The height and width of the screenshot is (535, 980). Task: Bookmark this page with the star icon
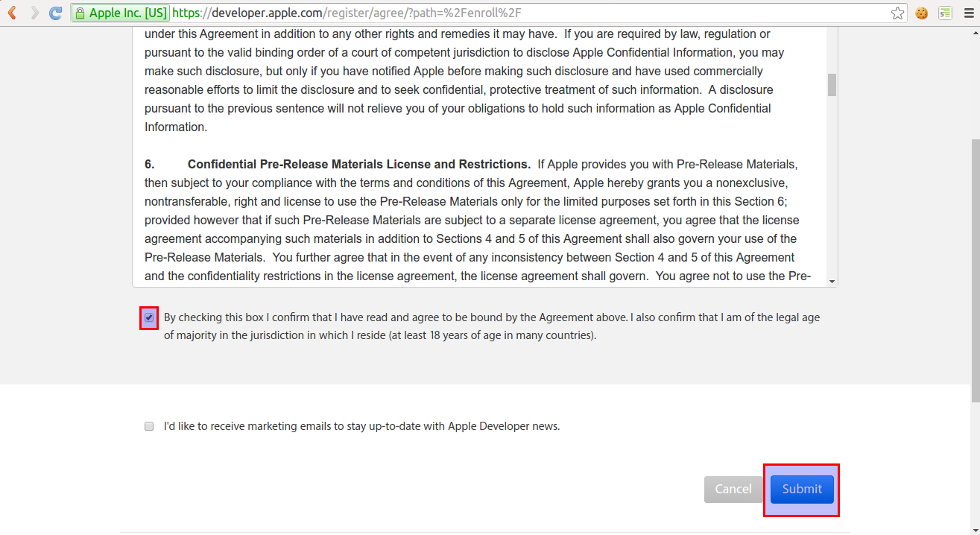tap(897, 13)
